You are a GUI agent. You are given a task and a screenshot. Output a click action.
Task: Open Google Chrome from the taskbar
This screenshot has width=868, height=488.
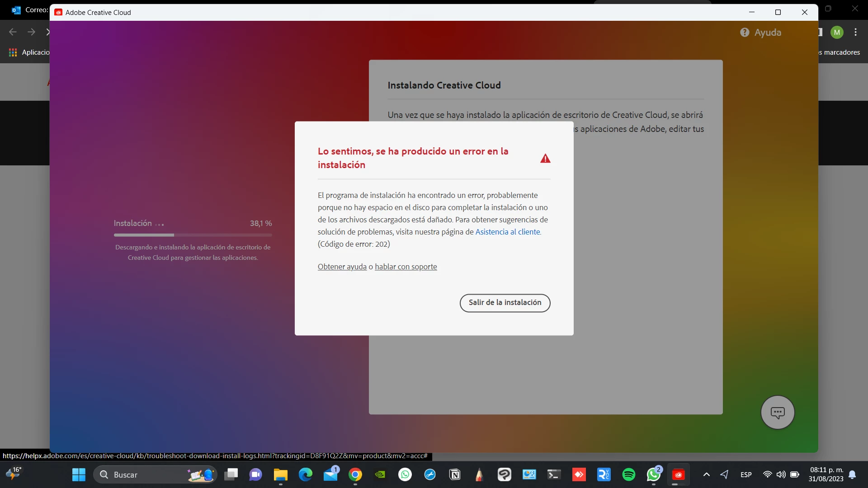point(355,474)
